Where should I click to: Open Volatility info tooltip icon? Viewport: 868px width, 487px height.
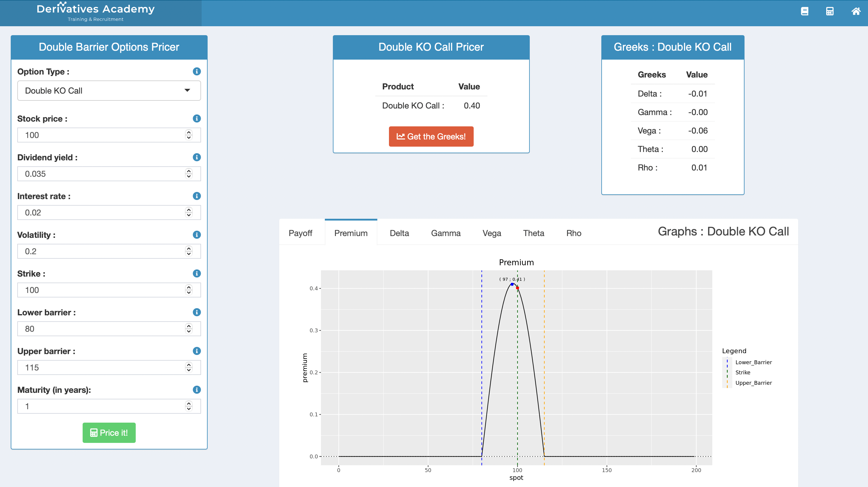197,235
